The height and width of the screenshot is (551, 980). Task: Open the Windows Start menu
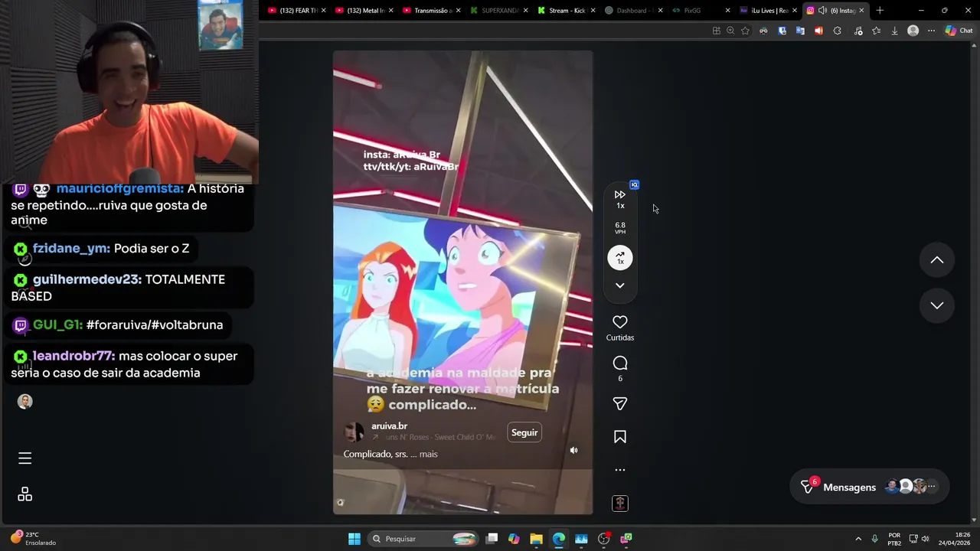(354, 539)
